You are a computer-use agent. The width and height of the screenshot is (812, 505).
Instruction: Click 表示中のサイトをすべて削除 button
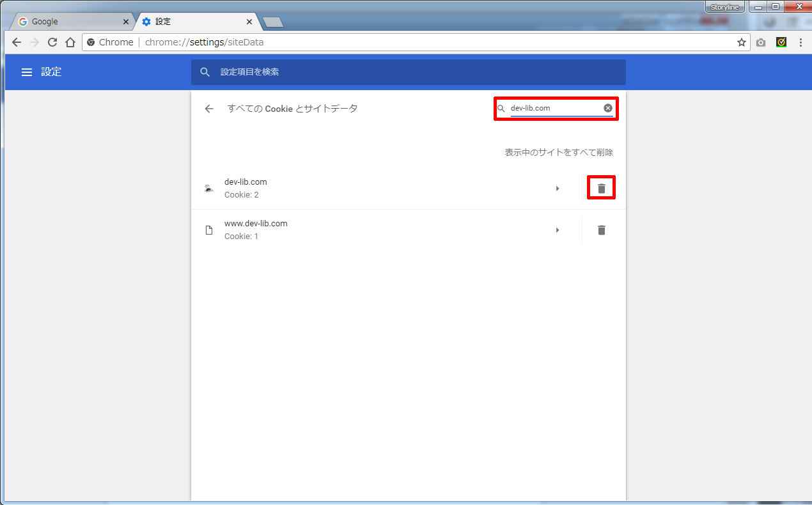tap(559, 152)
